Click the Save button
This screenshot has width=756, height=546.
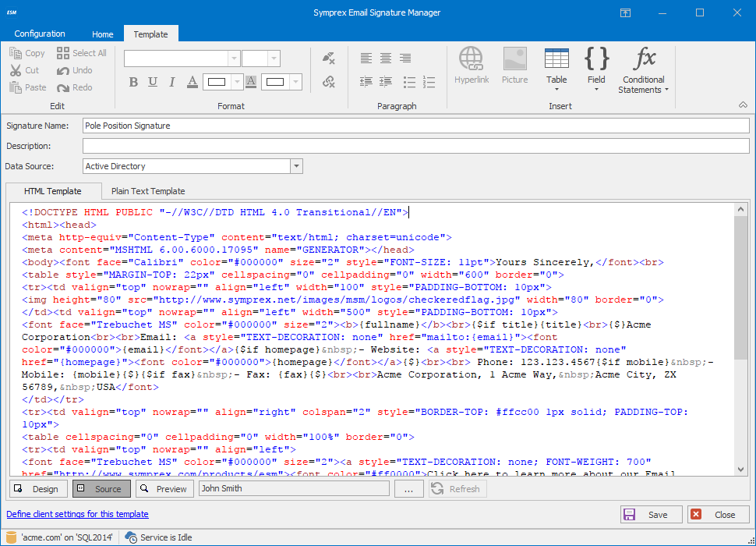652,515
